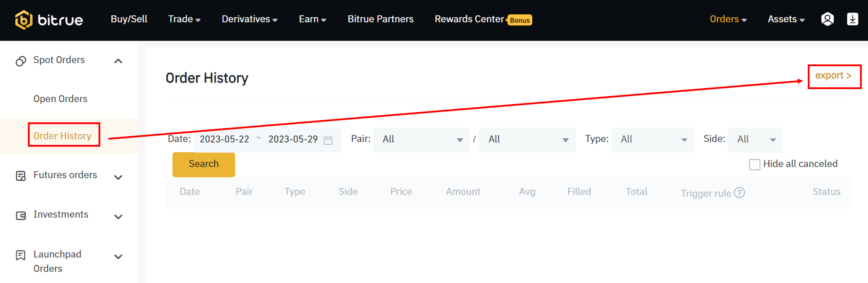
Task: Click the Trigger rule help icon
Action: [x=739, y=193]
